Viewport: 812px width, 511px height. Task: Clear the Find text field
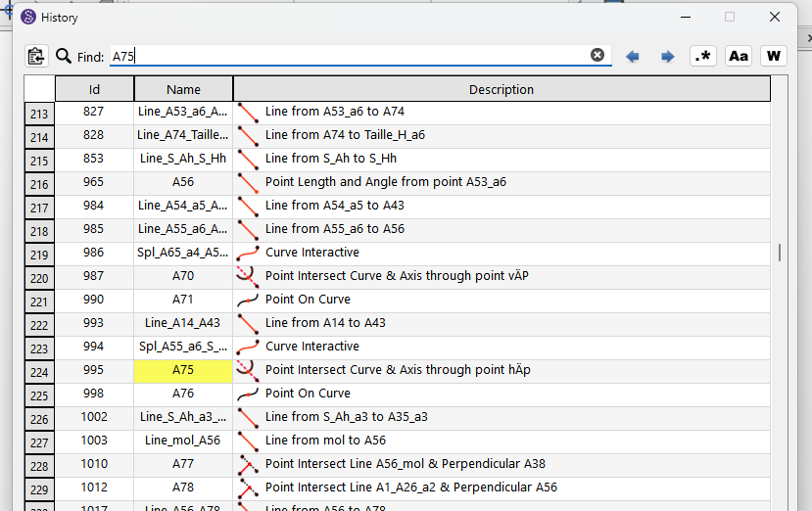[x=597, y=56]
